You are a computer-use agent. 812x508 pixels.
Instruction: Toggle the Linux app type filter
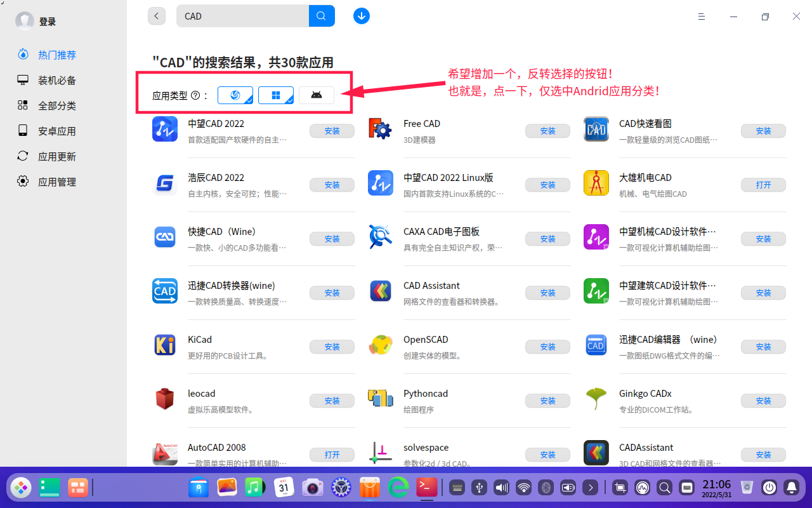coord(235,95)
